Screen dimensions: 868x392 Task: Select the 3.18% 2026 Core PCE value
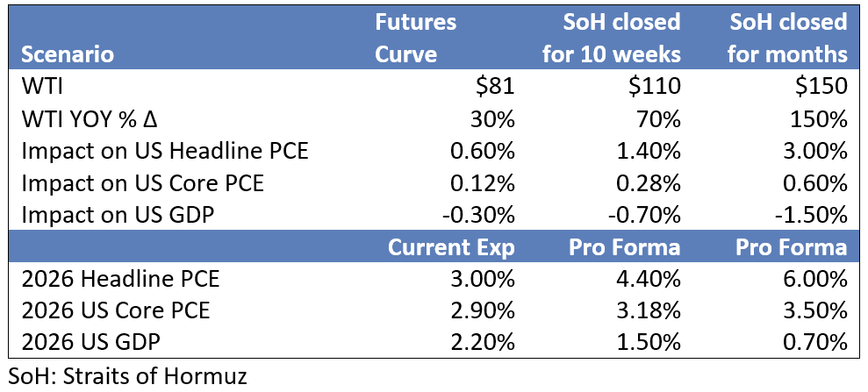tap(650, 311)
